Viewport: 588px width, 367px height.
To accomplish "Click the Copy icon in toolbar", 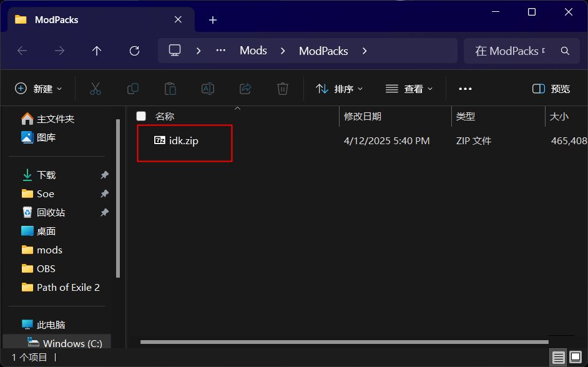I will click(133, 89).
